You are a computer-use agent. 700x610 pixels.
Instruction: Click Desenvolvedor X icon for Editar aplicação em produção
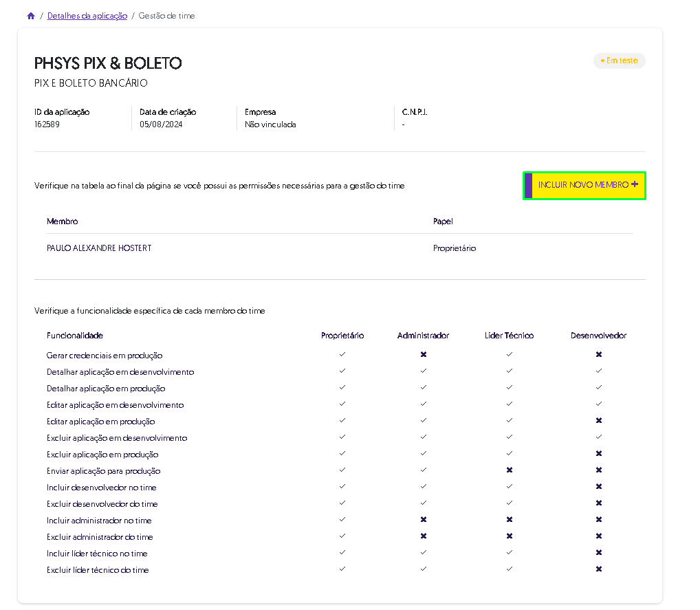point(599,421)
